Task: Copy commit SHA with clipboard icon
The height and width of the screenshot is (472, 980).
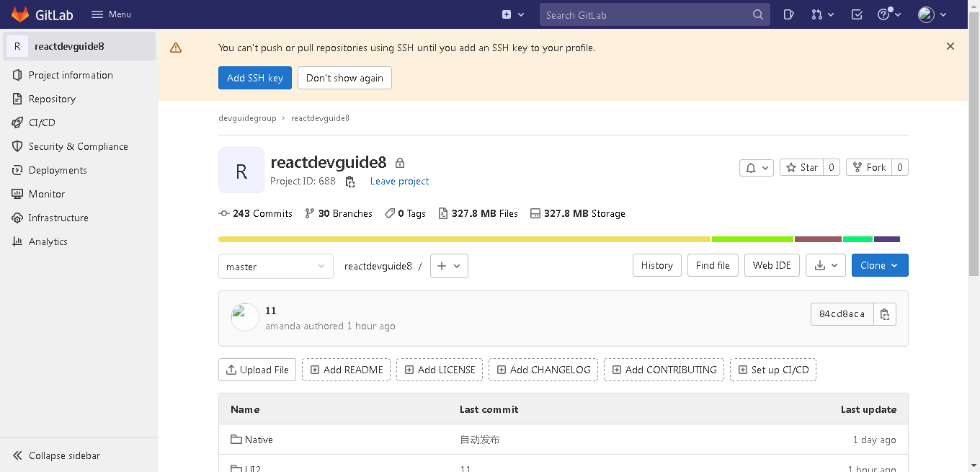Action: click(x=885, y=314)
